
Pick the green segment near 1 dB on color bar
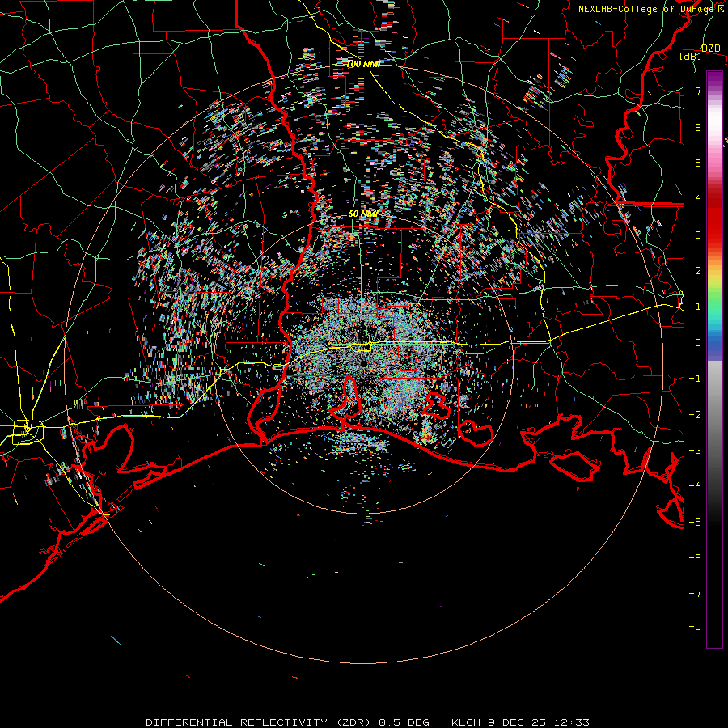[714, 304]
